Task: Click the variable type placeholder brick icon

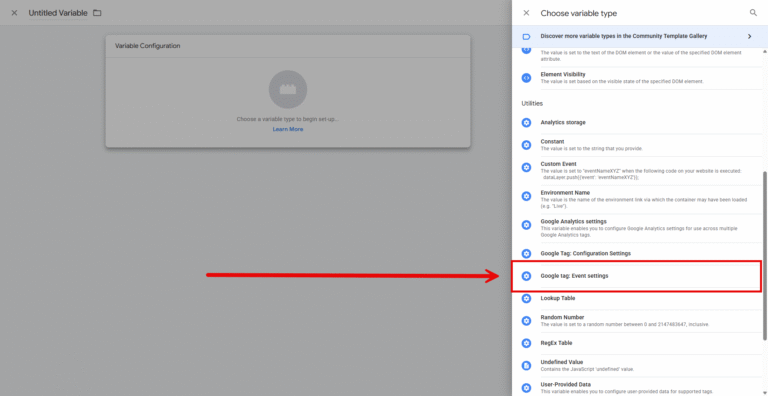Action: pyautogui.click(x=288, y=89)
